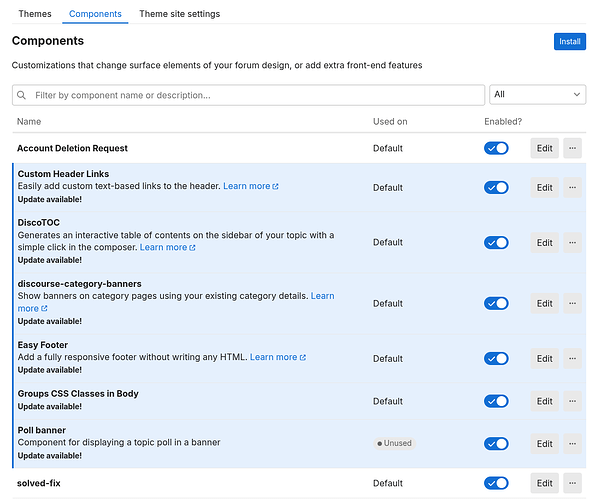Open more options for Account Deletion Request

coord(572,148)
